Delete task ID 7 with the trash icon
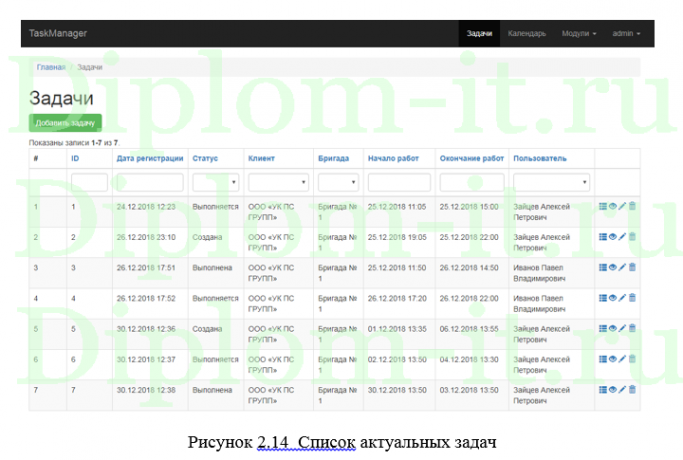 (x=632, y=390)
